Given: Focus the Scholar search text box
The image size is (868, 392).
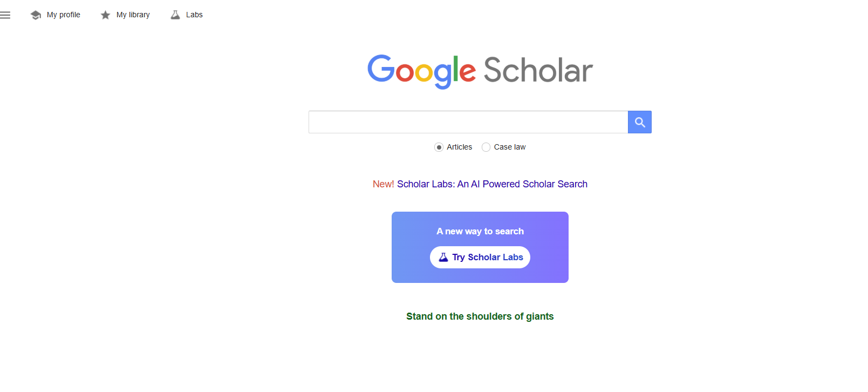Looking at the screenshot, I should coord(468,122).
